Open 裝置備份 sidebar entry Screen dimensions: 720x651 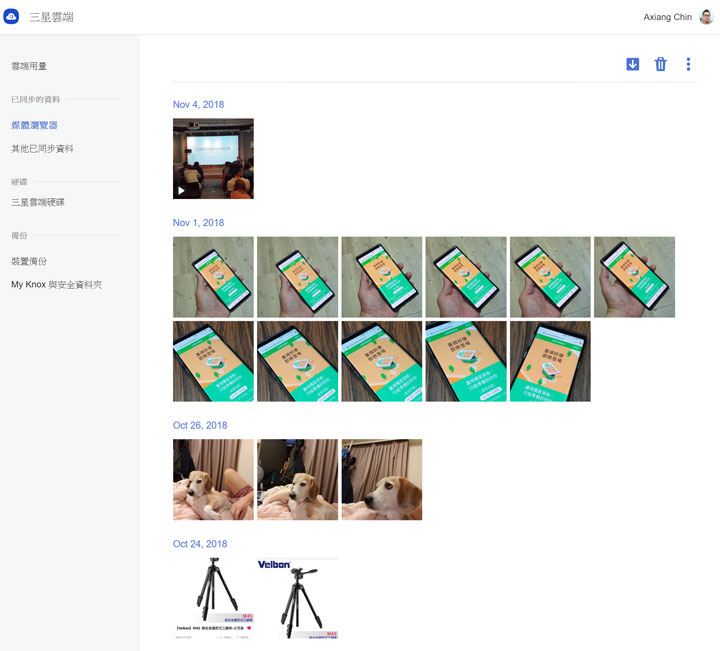coord(29,261)
